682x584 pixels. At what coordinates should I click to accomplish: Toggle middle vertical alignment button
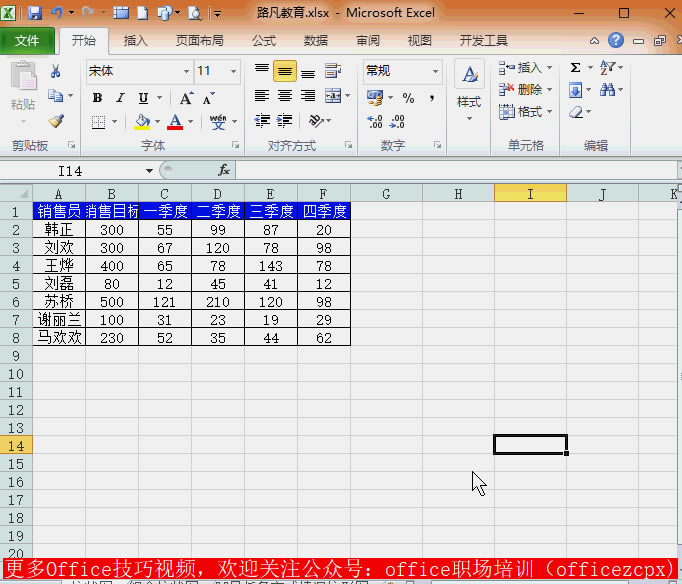tap(285, 71)
